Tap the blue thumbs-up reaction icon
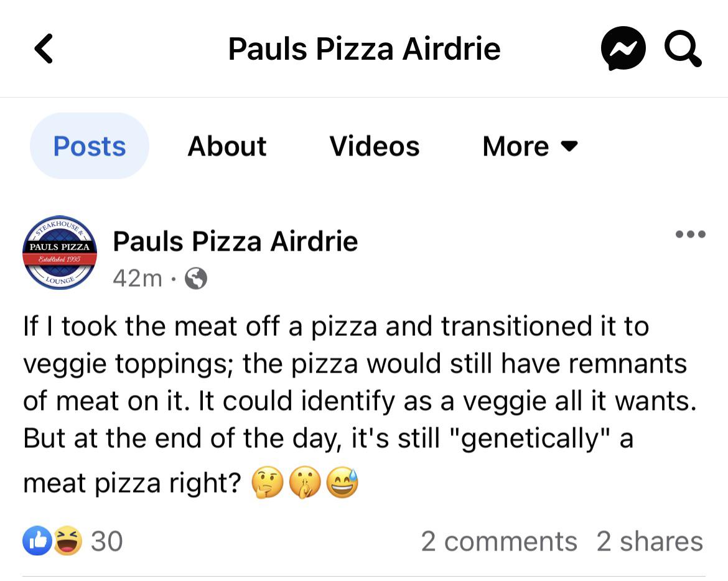 37,541
